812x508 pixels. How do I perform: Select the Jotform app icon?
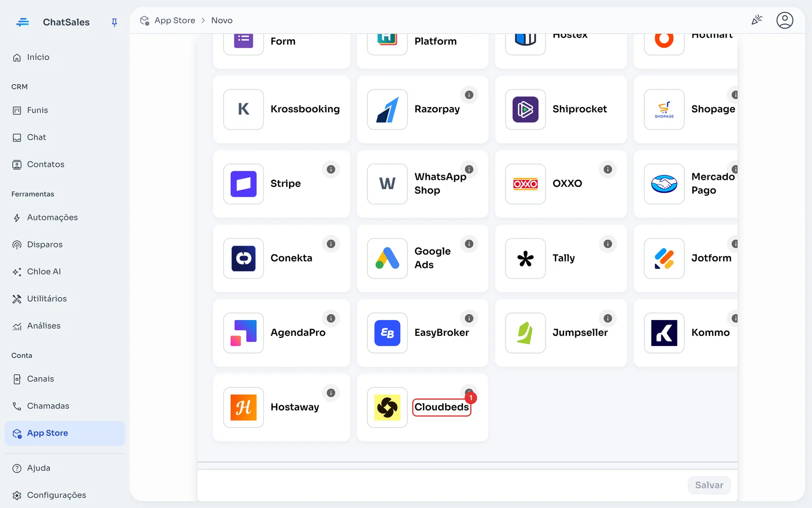[664, 259]
